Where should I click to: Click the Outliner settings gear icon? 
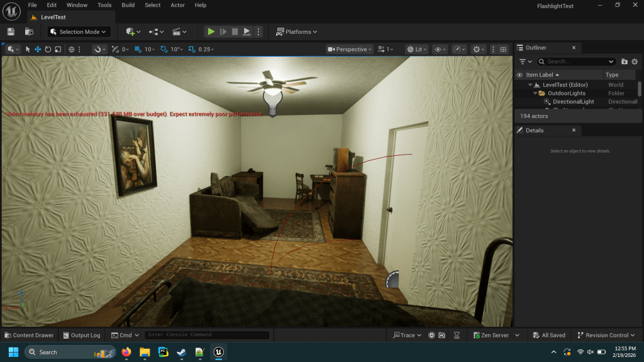[635, 62]
